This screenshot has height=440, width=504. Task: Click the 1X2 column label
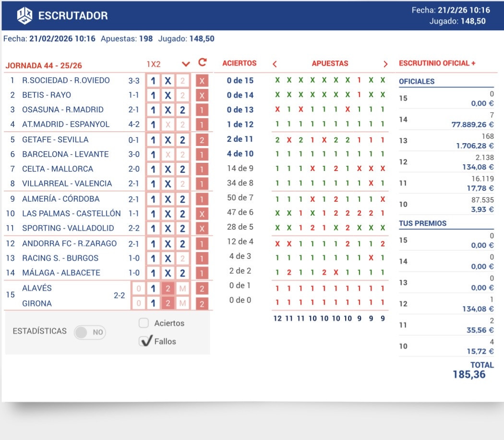coord(154,64)
